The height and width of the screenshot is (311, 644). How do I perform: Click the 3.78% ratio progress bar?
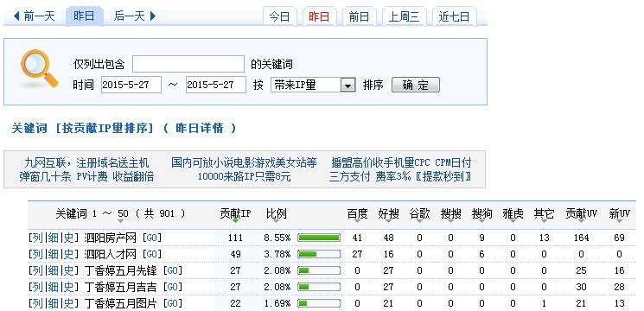(x=319, y=254)
